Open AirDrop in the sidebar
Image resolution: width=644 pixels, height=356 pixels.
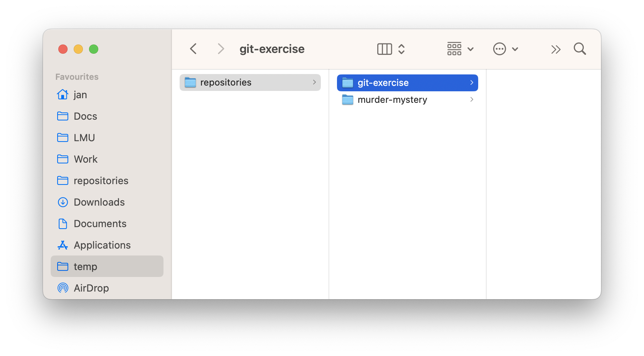[x=91, y=288]
